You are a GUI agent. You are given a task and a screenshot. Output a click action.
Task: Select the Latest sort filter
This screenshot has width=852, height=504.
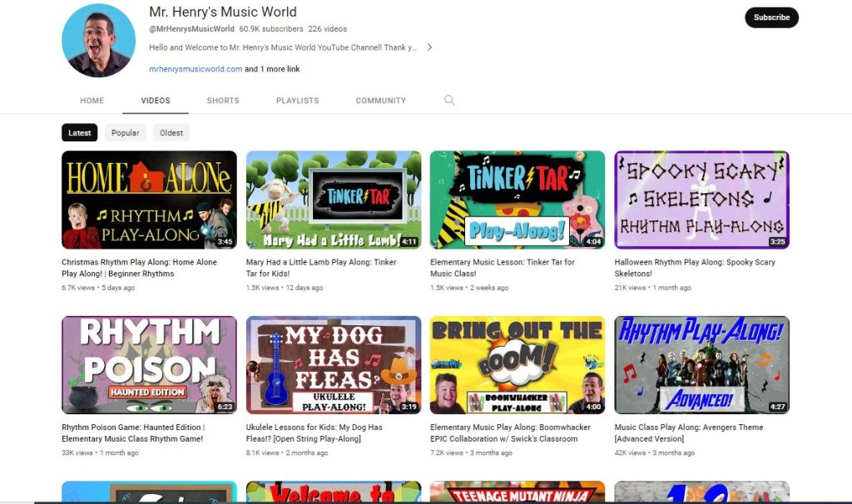[80, 133]
